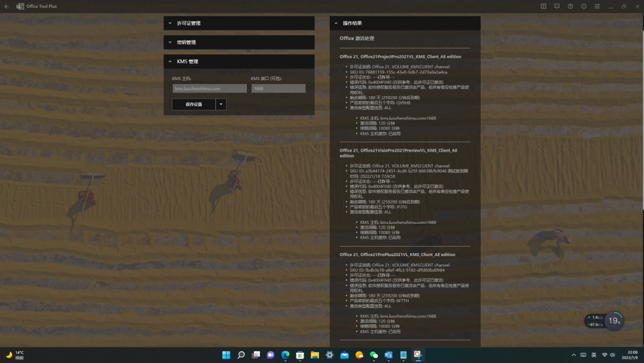The image size is (644, 363).
Task: Go back using the title bar arrow
Action: pos(7,6)
